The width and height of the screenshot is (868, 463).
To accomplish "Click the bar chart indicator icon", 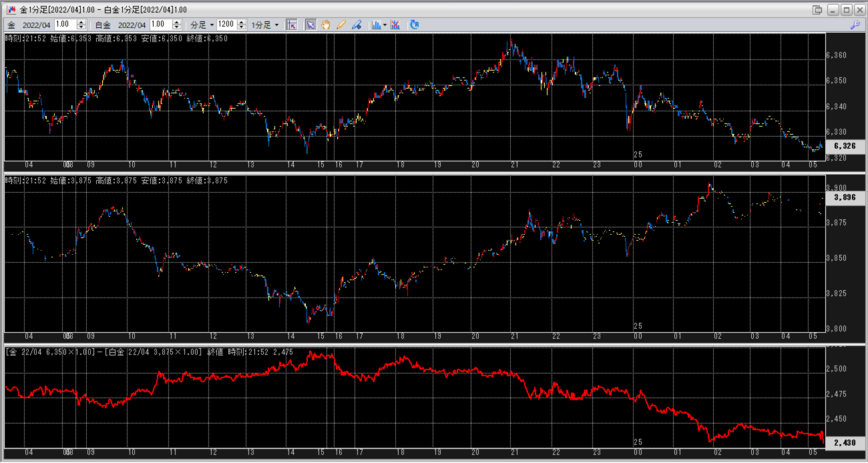I will click(376, 25).
